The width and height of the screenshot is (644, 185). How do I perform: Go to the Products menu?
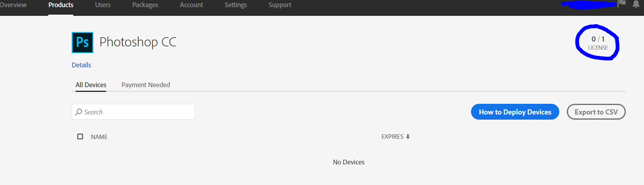pyautogui.click(x=61, y=5)
